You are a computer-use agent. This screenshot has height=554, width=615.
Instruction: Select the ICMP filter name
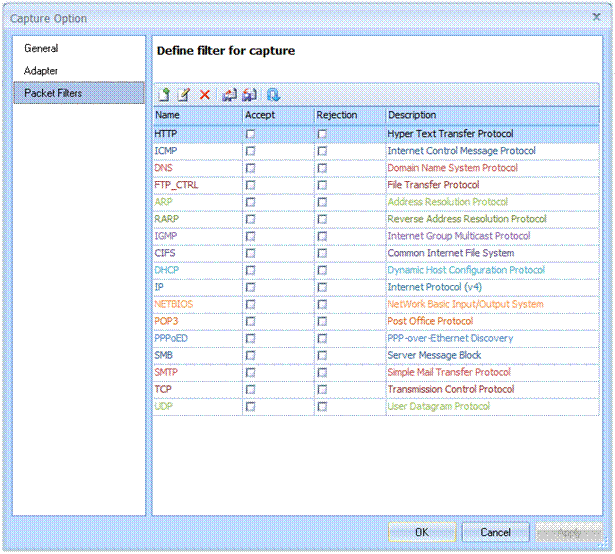click(166, 151)
